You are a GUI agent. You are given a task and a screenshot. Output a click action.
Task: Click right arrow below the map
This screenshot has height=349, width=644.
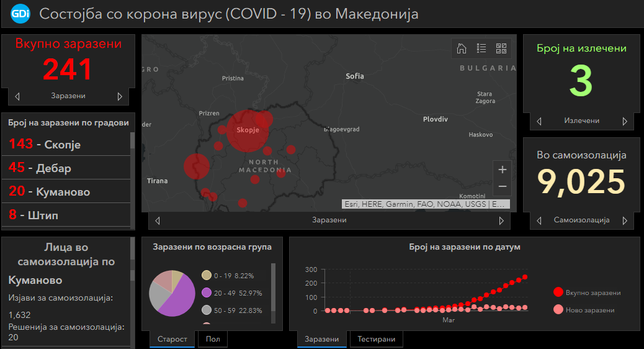click(x=501, y=220)
